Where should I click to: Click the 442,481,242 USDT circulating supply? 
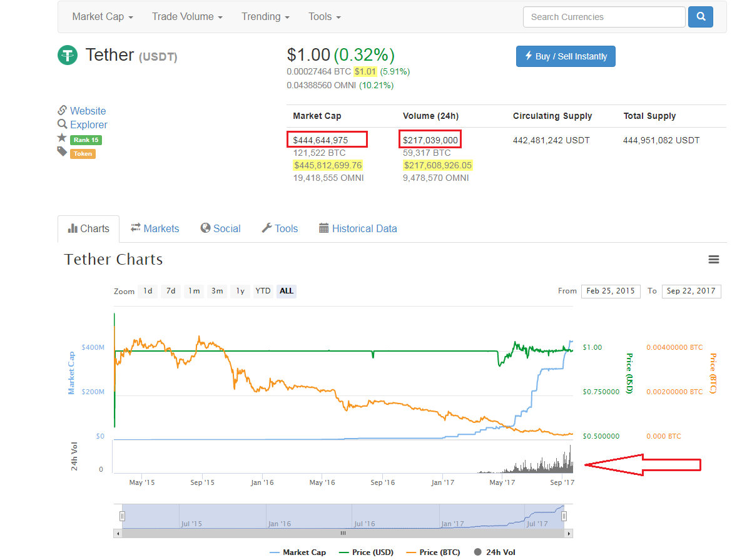(551, 140)
